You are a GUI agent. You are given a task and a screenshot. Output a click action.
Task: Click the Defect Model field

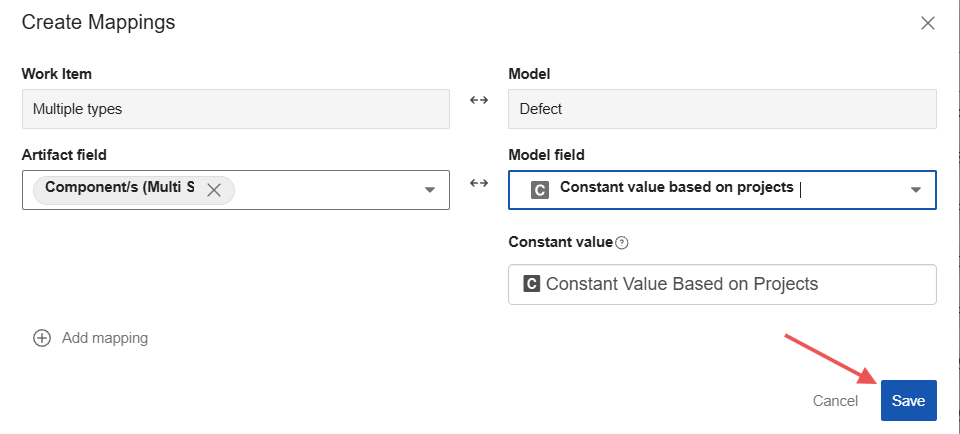click(722, 109)
